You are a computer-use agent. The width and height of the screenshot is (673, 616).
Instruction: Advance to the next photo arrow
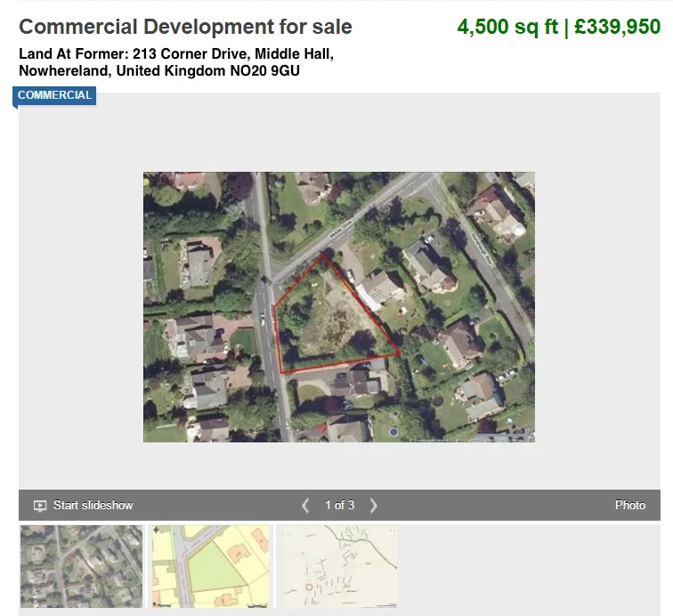374,506
